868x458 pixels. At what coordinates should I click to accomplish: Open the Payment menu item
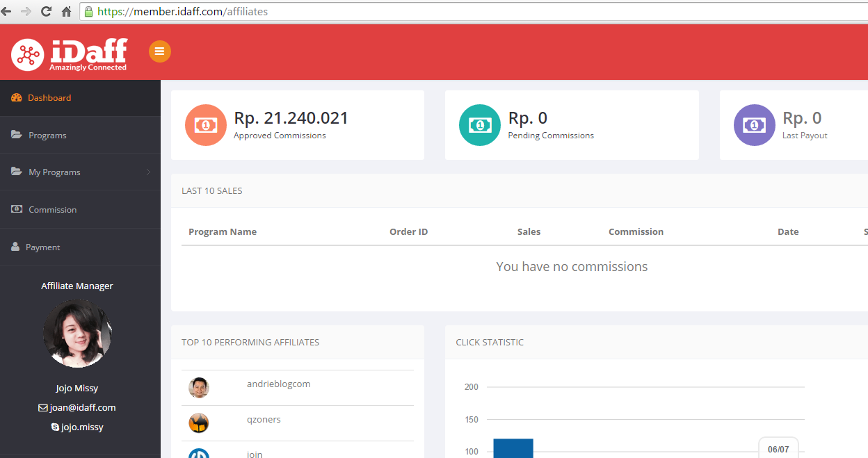[80, 247]
